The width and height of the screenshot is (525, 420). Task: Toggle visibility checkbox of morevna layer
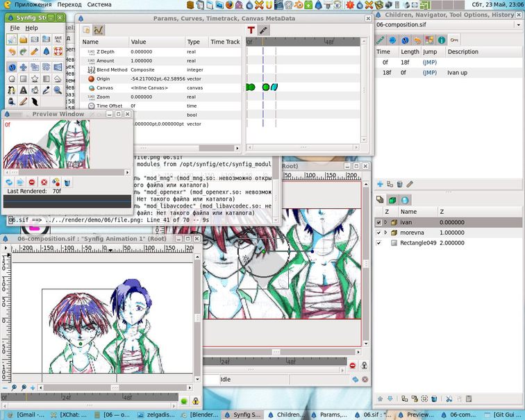coord(378,233)
